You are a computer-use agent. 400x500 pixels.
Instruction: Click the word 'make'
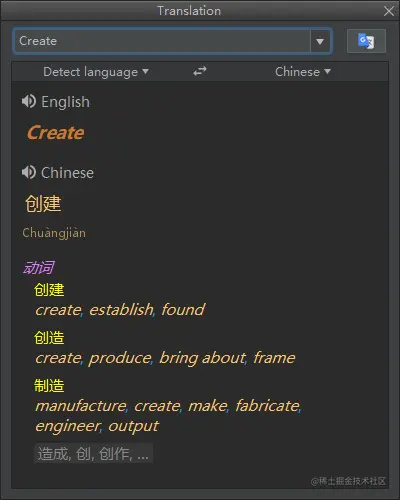208,406
